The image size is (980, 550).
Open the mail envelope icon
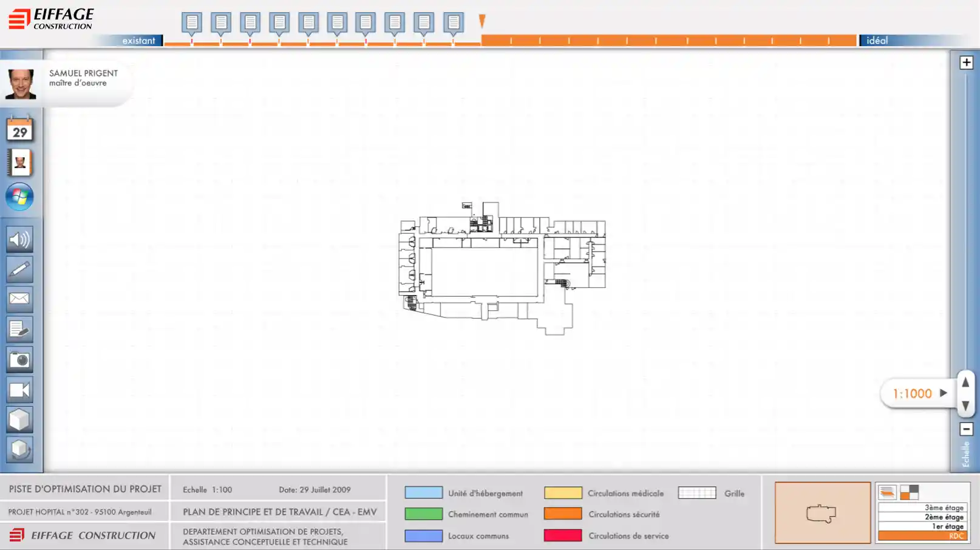click(19, 299)
